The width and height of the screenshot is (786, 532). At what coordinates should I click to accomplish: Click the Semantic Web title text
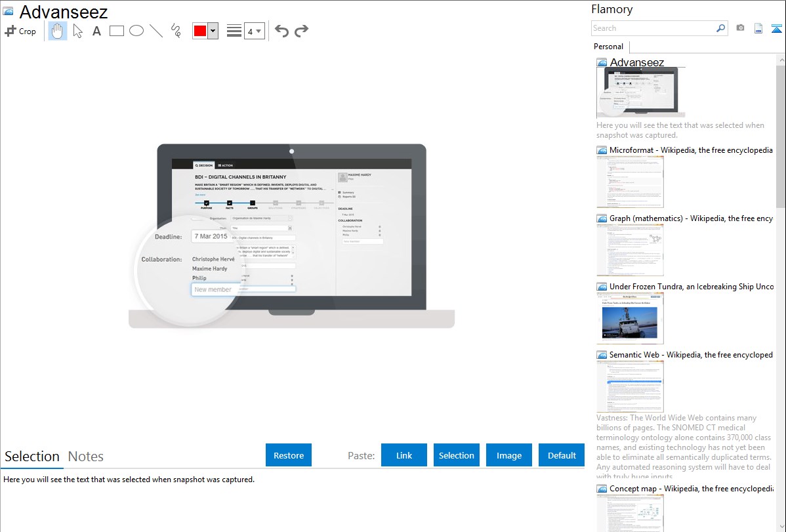tap(691, 354)
